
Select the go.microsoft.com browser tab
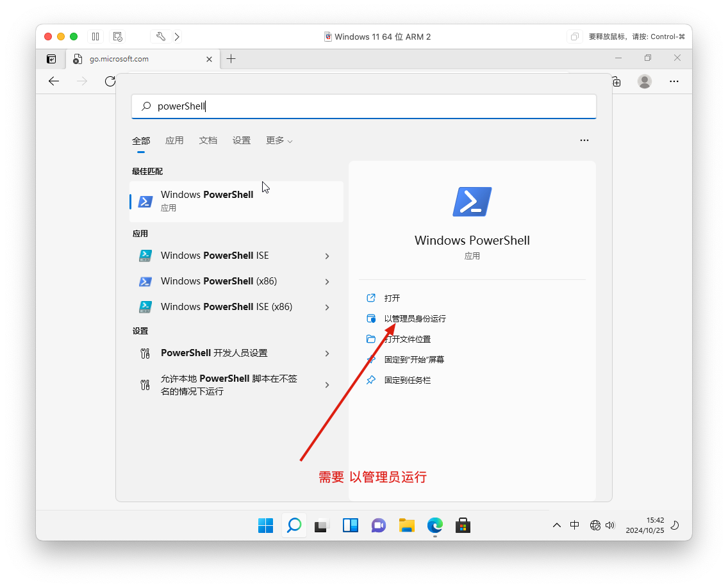coord(142,59)
